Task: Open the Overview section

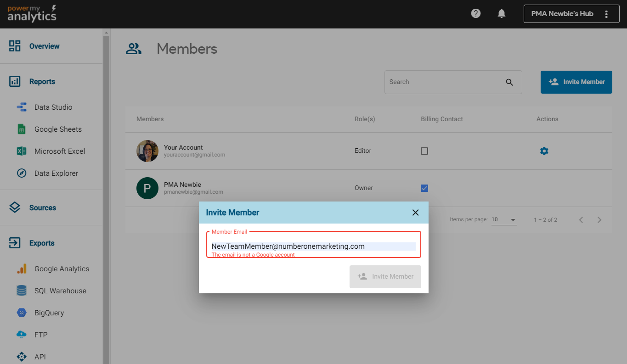Action: [44, 46]
